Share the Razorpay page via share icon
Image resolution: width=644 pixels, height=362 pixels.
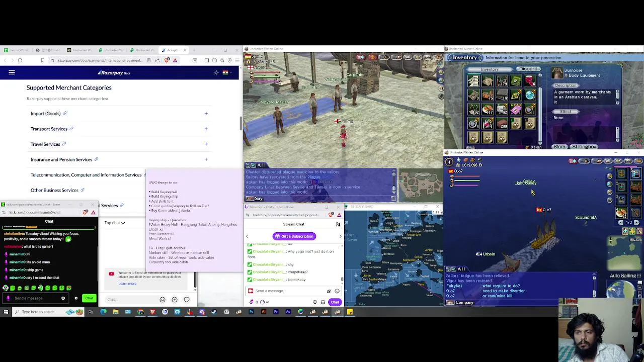point(157,60)
